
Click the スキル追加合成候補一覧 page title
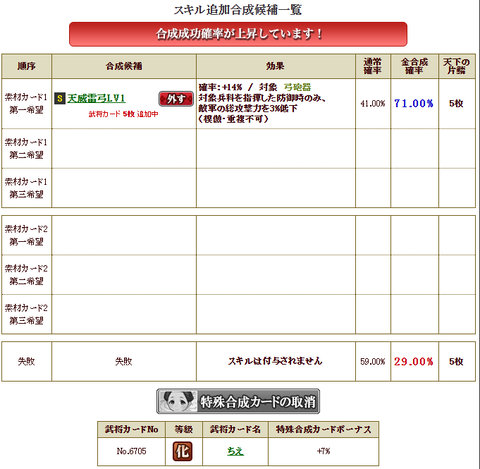click(238, 10)
